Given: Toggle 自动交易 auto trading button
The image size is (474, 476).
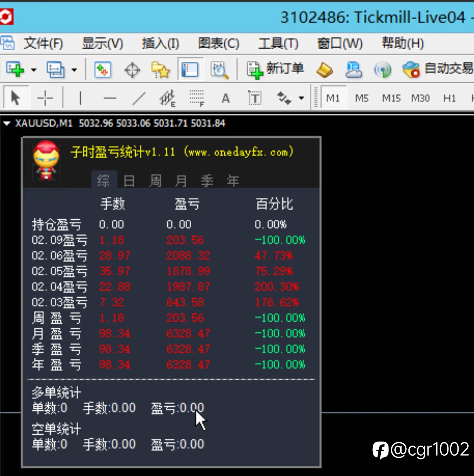Looking at the screenshot, I should click(437, 69).
